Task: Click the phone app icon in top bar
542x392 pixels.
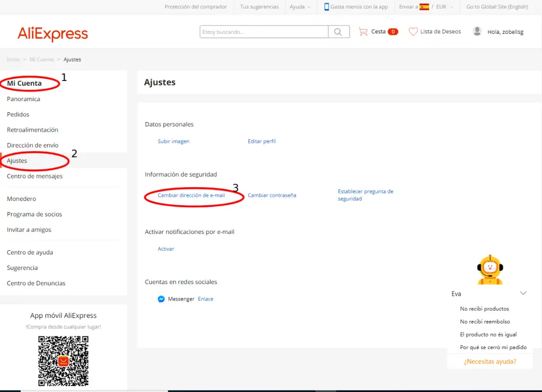Action: 326,6
